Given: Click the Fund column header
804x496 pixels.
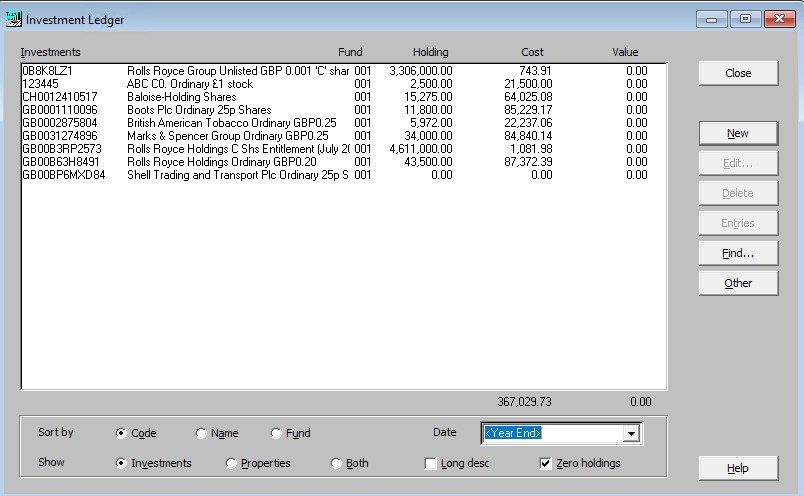Looking at the screenshot, I should 350,52.
